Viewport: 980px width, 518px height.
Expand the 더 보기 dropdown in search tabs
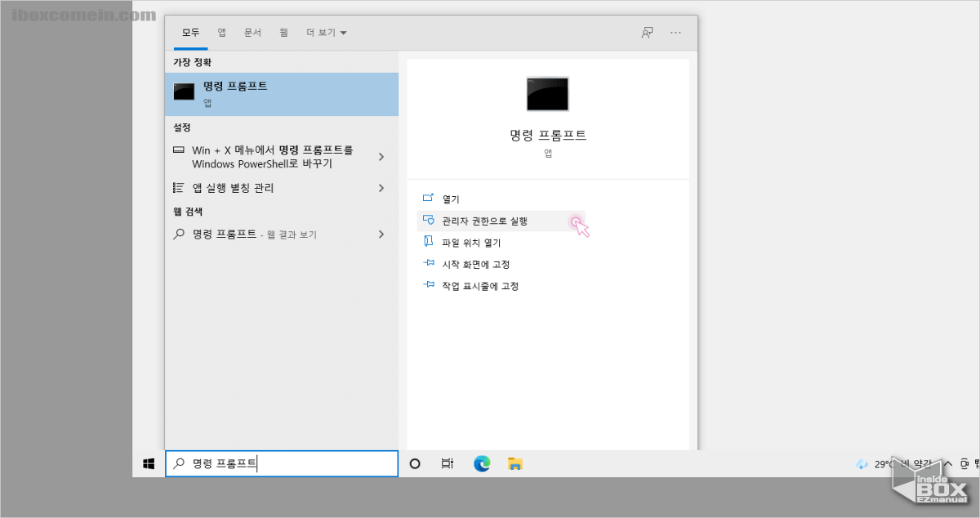pos(326,32)
